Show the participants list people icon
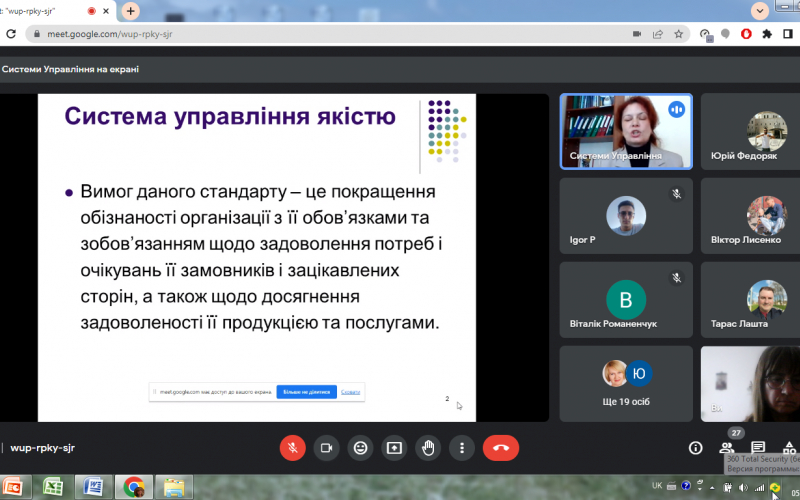 pos(727,448)
